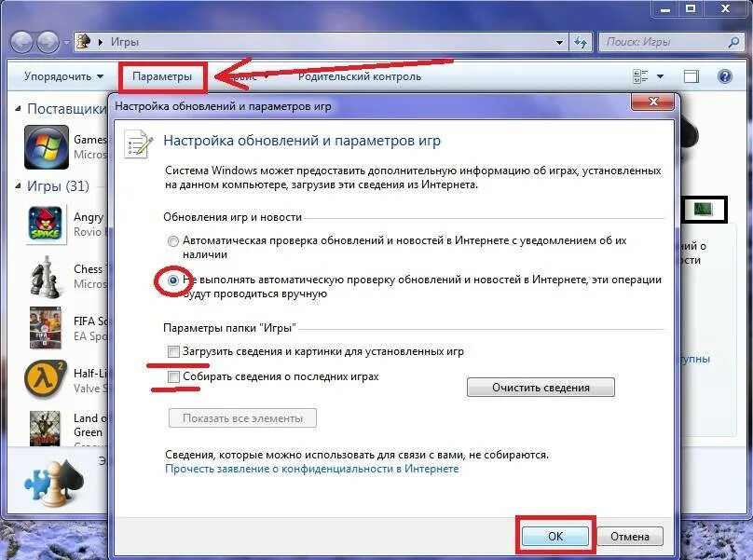Select the Chess Titans game icon
The image size is (753, 560).
point(46,277)
